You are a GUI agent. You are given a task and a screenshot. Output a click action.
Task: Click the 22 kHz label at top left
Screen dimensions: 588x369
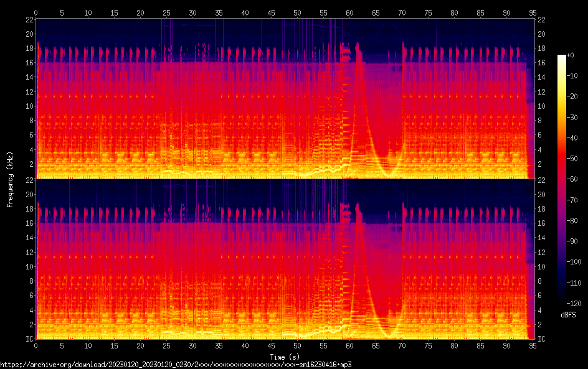click(29, 20)
